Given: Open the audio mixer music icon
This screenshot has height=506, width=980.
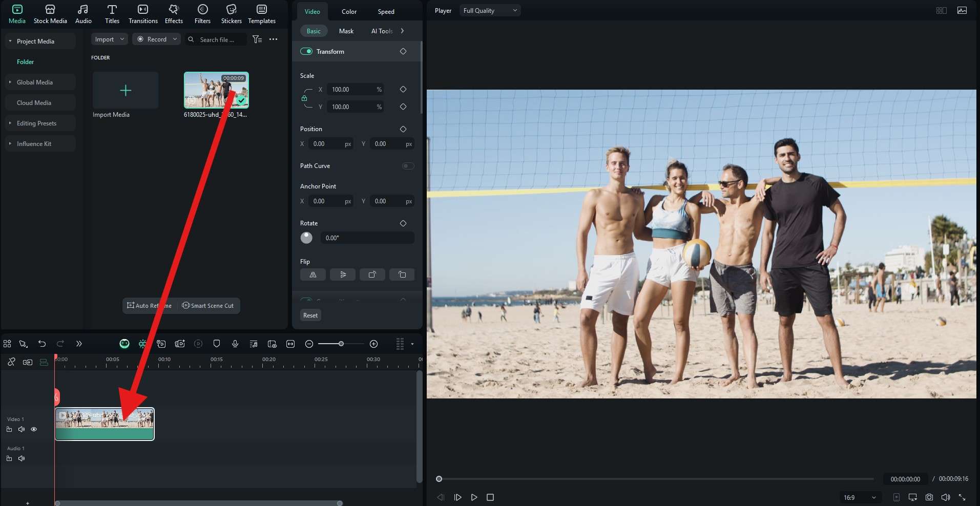Looking at the screenshot, I should (254, 344).
